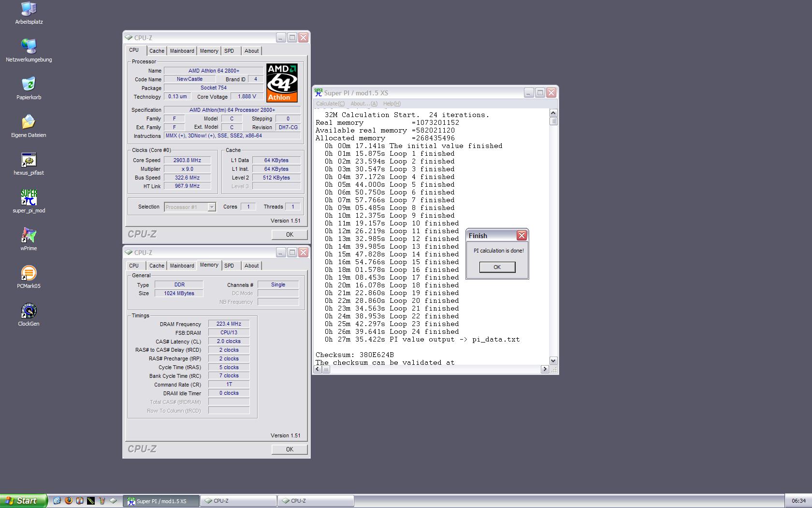Open the Memory tab in top CPU-Z window
This screenshot has height=508, width=812.
point(209,51)
